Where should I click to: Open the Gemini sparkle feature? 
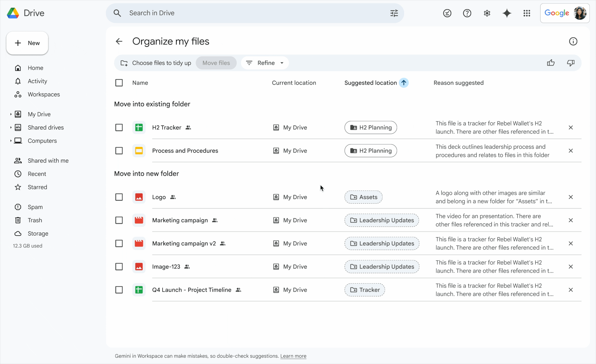point(507,13)
